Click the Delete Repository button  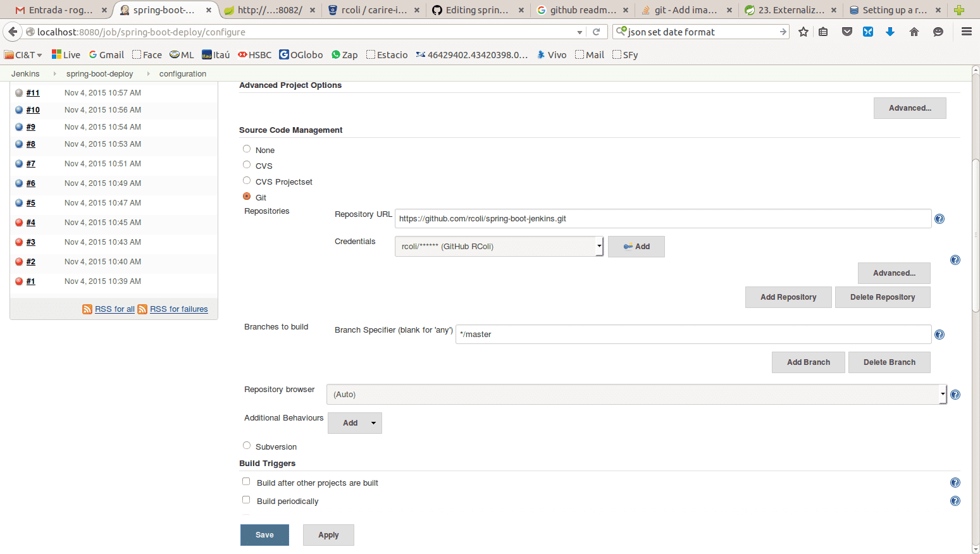click(883, 297)
